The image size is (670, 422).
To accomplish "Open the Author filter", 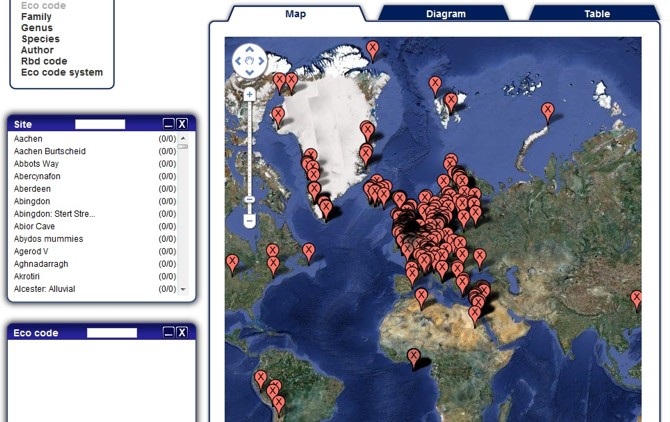I will [x=38, y=50].
